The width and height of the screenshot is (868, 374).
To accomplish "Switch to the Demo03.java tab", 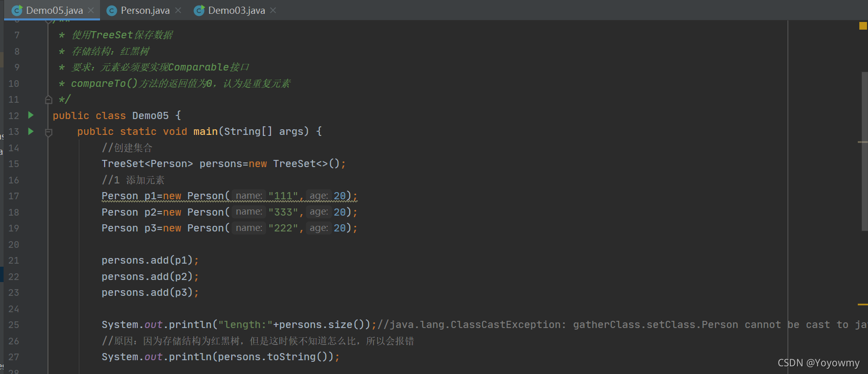I will [236, 10].
